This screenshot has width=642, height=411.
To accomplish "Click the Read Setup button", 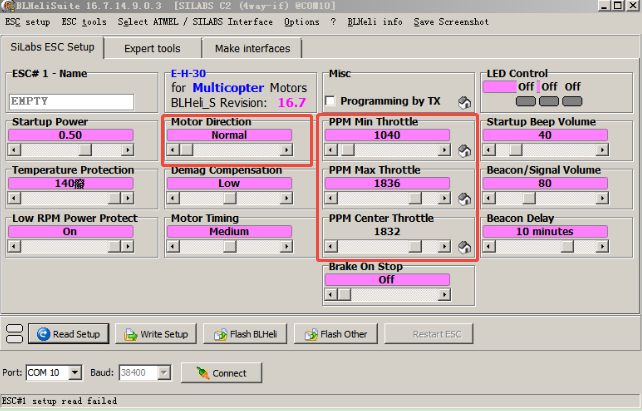I will pos(68,334).
